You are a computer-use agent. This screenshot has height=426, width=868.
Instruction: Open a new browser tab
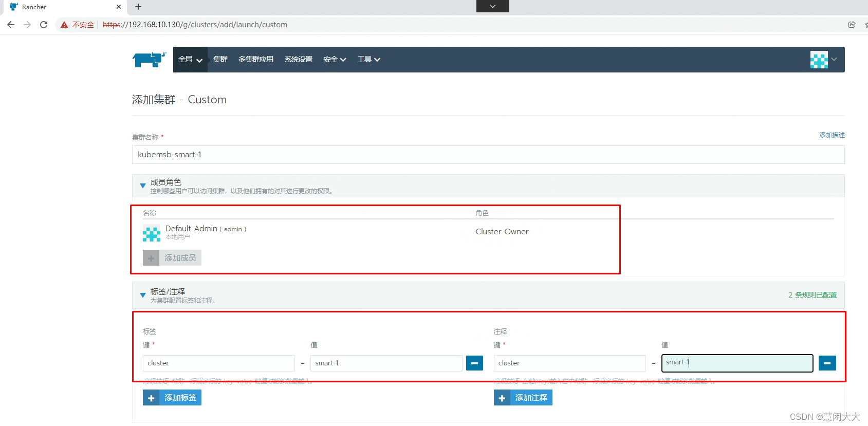click(x=138, y=7)
